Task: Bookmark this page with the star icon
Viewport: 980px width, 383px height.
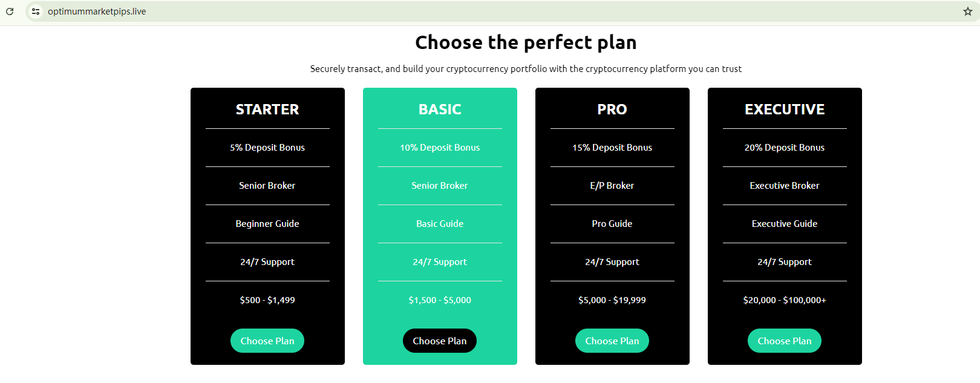Action: 967,11
